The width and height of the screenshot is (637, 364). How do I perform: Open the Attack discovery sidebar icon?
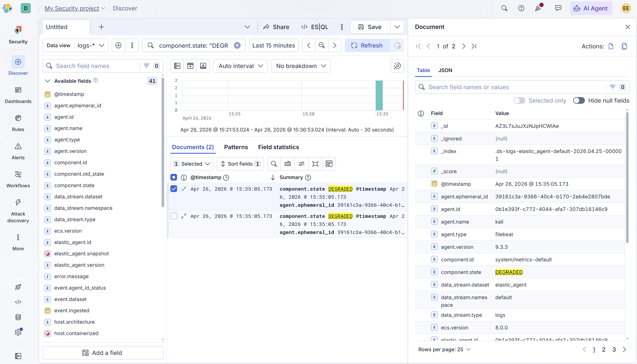[18, 203]
